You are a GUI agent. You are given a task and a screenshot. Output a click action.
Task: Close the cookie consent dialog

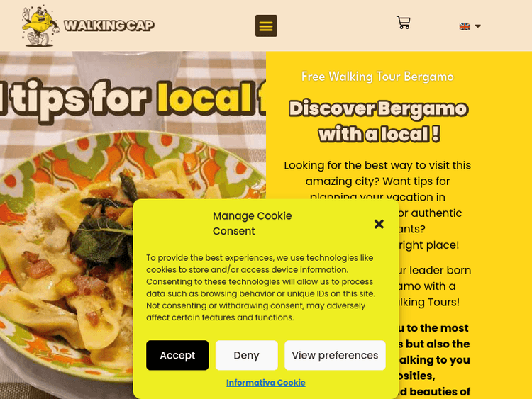coord(379,224)
